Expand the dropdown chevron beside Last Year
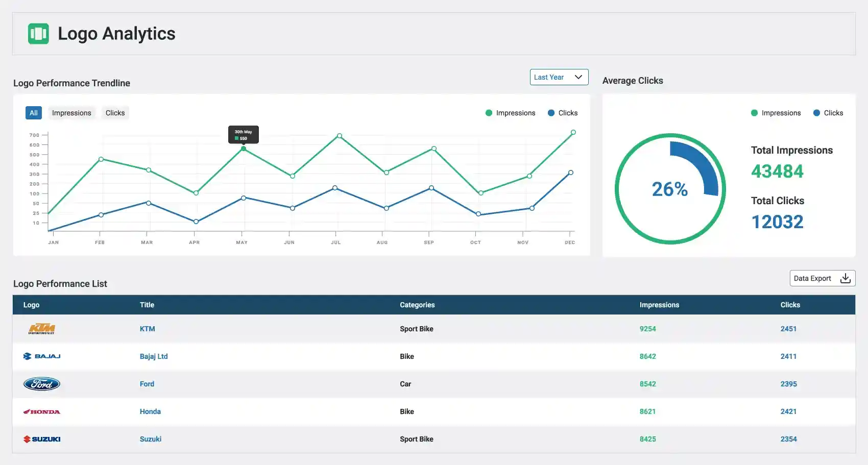 click(x=578, y=77)
